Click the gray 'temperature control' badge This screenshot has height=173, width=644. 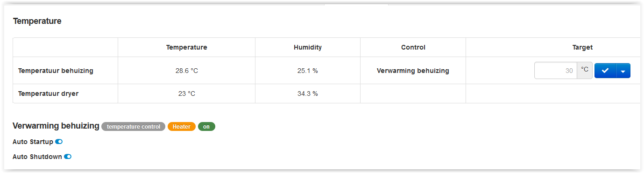[x=133, y=126]
